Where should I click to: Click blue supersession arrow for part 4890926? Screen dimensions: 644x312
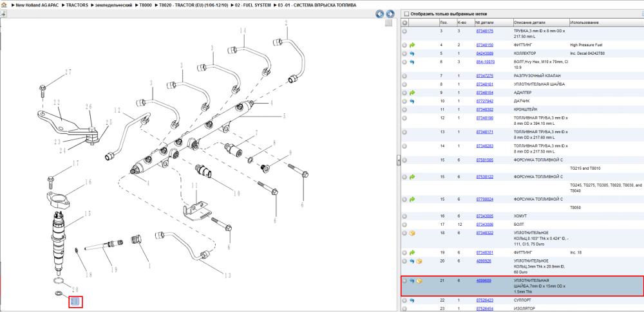412,261
